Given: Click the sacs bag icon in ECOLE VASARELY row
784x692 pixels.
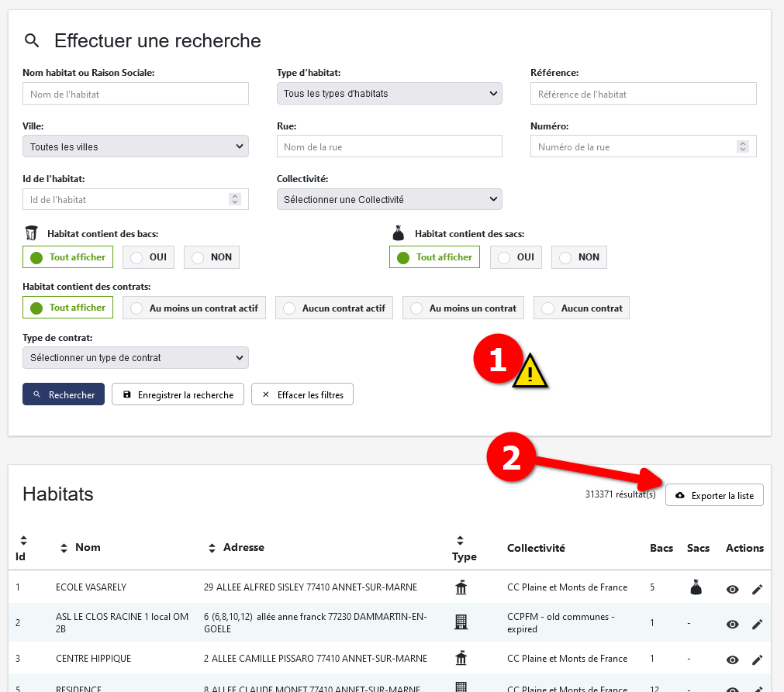Looking at the screenshot, I should click(x=696, y=588).
